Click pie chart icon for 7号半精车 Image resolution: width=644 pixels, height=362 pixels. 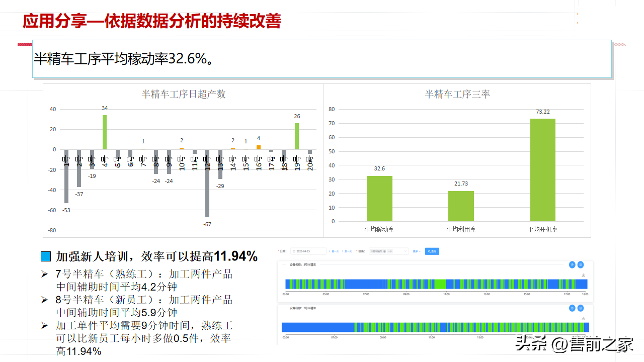click(x=572, y=308)
